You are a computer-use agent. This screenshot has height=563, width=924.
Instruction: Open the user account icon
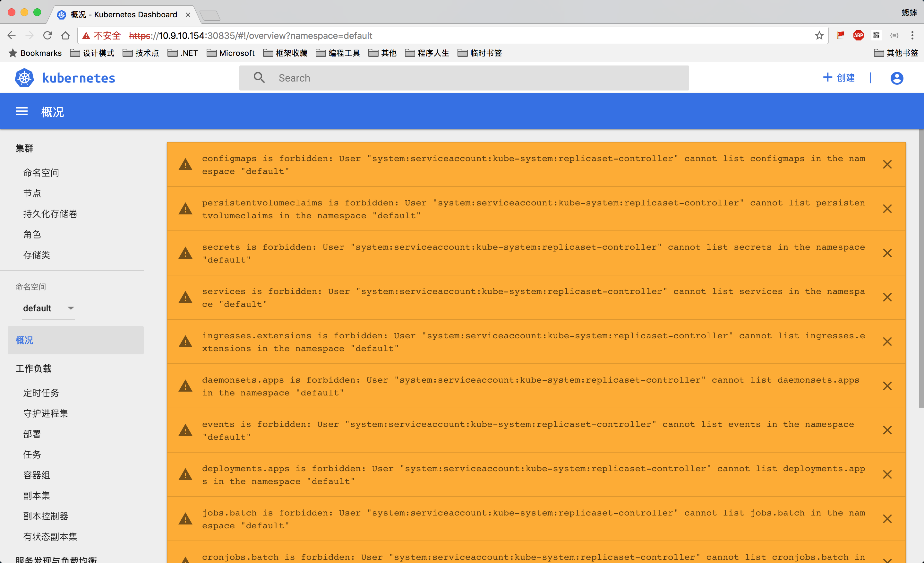[x=897, y=78]
